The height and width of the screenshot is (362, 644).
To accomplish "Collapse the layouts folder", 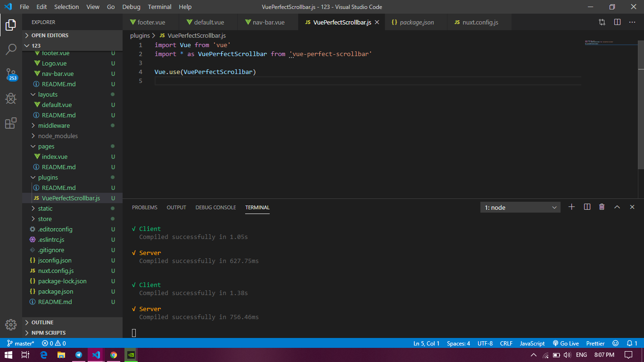I will pos(72,94).
